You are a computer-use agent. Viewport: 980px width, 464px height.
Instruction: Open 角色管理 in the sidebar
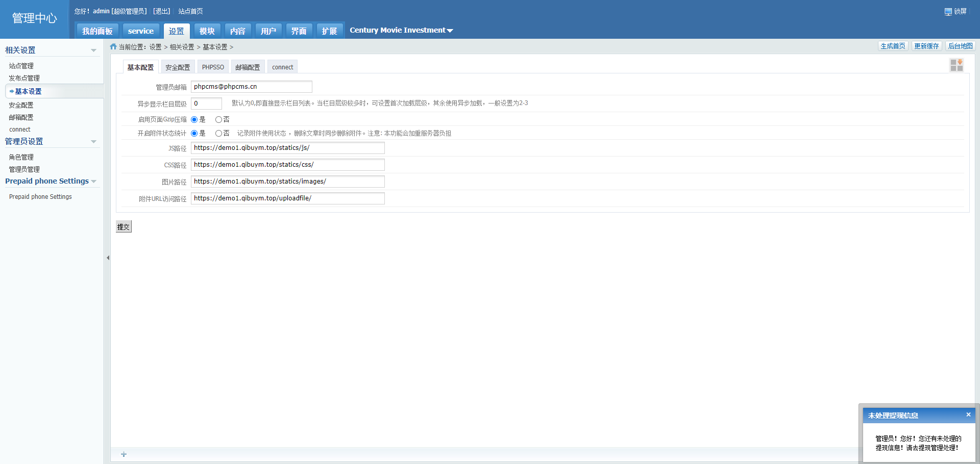click(x=21, y=157)
